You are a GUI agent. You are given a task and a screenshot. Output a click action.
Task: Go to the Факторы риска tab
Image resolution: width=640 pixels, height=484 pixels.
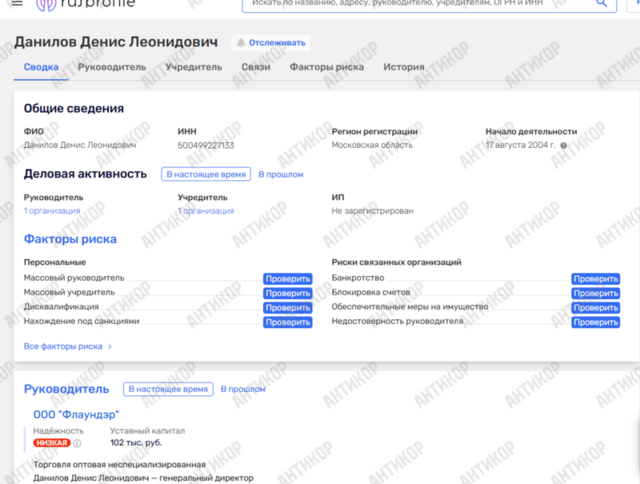pyautogui.click(x=327, y=67)
